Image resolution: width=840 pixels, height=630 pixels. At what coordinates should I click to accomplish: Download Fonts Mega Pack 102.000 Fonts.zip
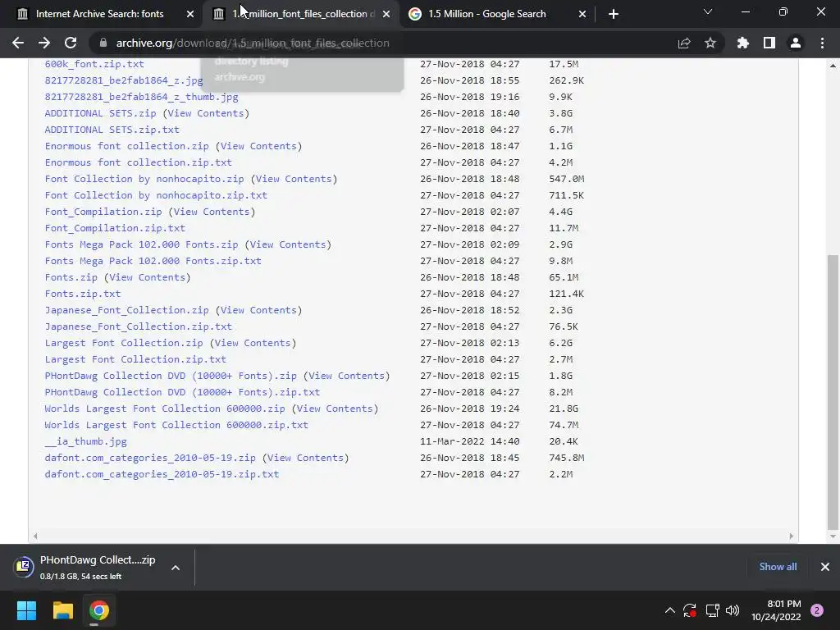pos(141,244)
